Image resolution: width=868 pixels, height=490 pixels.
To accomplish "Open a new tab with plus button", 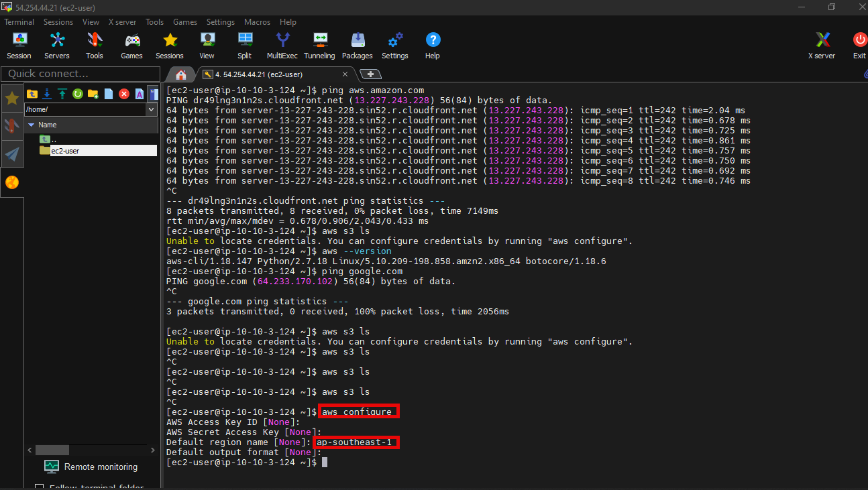I will [370, 74].
